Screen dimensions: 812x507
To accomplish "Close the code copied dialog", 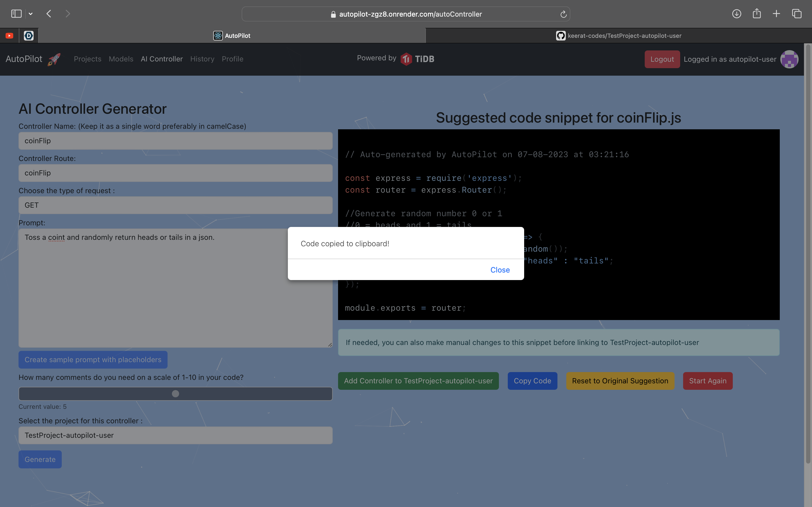I will pos(500,270).
